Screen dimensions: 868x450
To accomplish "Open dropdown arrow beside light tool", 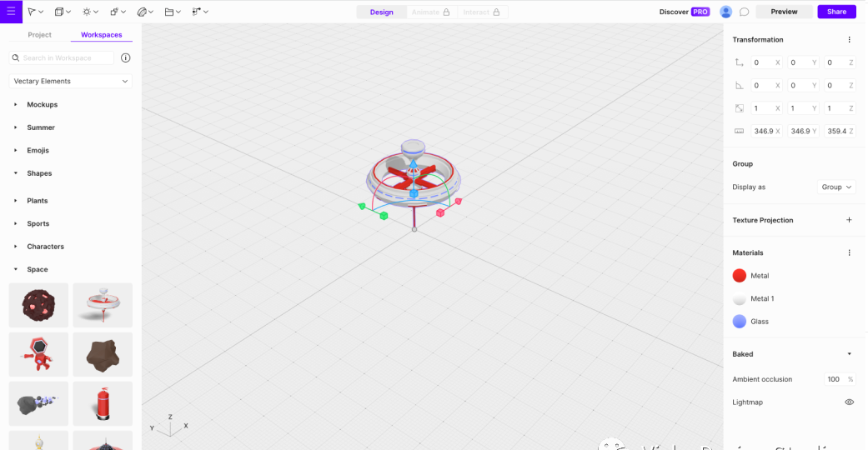I will pyautogui.click(x=96, y=12).
